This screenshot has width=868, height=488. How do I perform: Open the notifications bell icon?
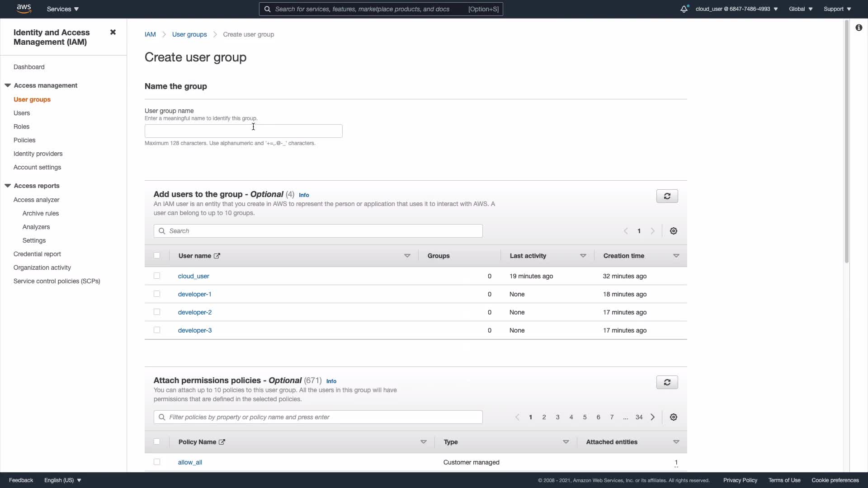[x=684, y=9]
